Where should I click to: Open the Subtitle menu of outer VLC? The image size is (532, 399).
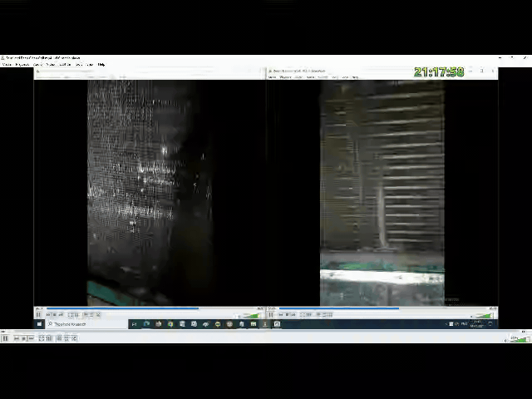tap(65, 65)
